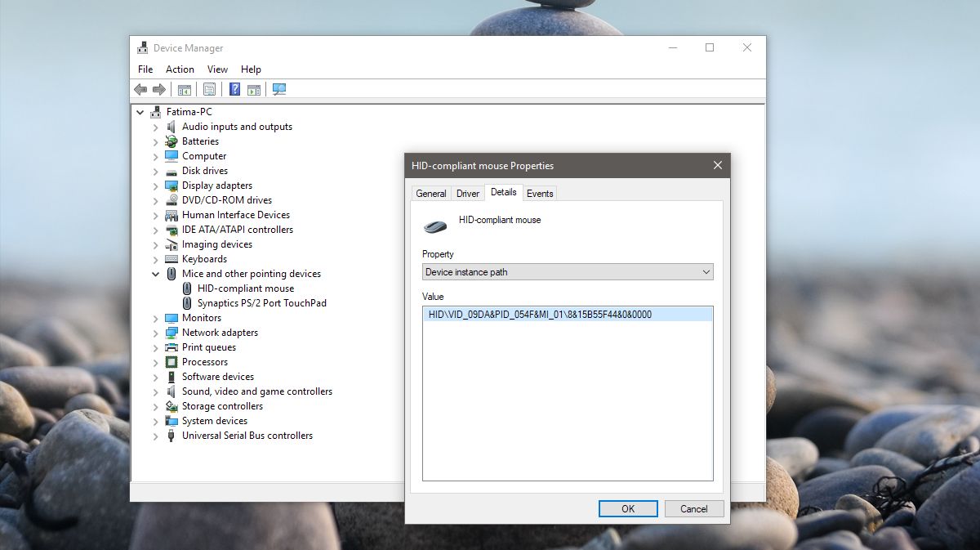Open the Help menu
Viewport: 980px width, 550px height.
pos(251,69)
